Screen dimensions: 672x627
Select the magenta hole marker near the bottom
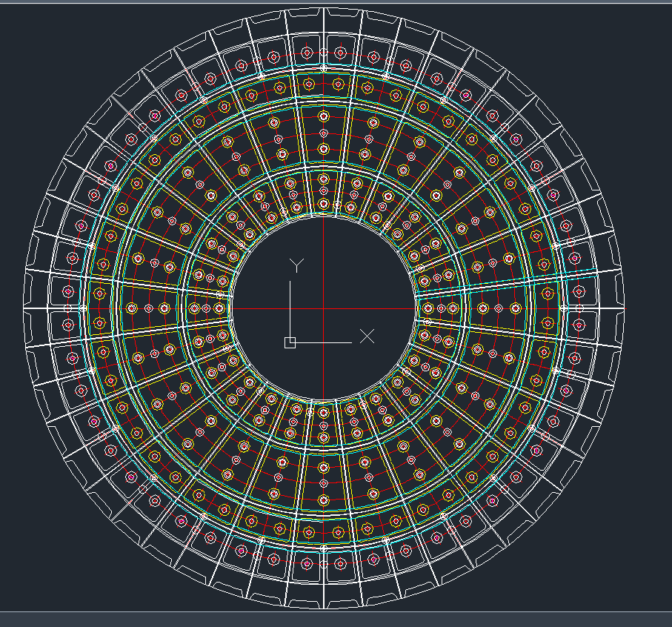307,565
